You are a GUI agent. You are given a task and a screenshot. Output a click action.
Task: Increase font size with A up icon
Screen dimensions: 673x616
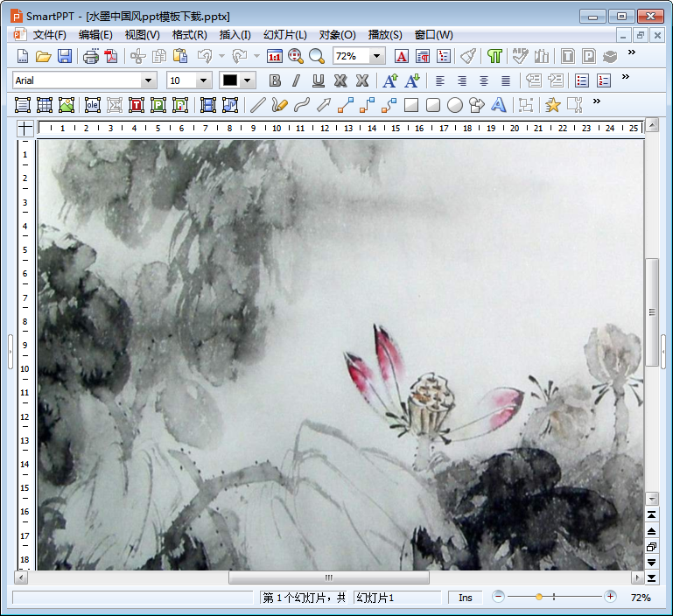coord(390,80)
